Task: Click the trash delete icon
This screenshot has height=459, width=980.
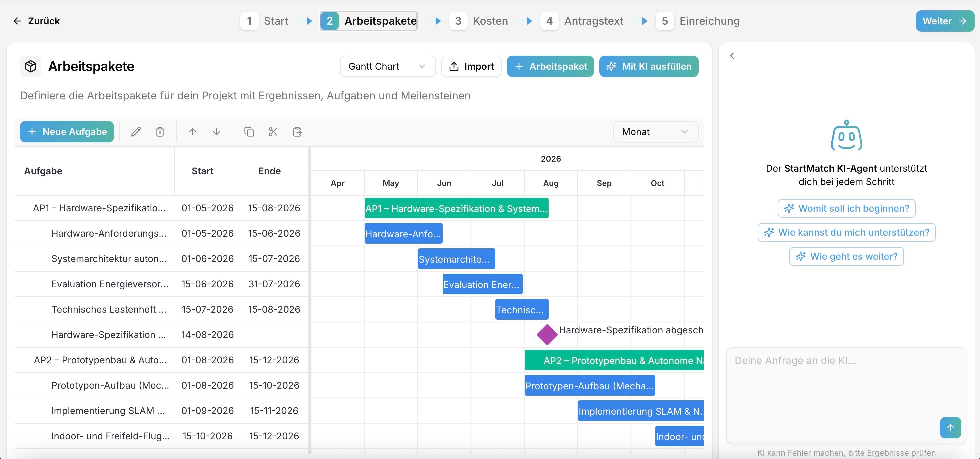Action: click(160, 132)
